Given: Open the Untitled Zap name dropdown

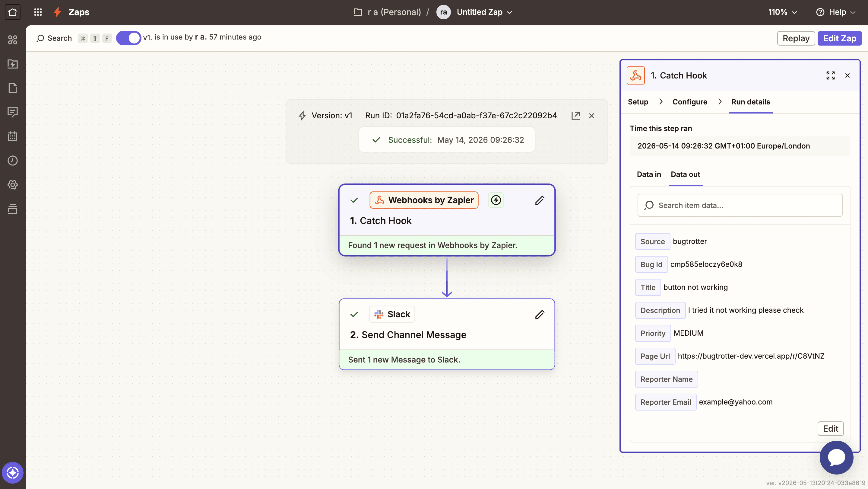Looking at the screenshot, I should click(x=484, y=12).
